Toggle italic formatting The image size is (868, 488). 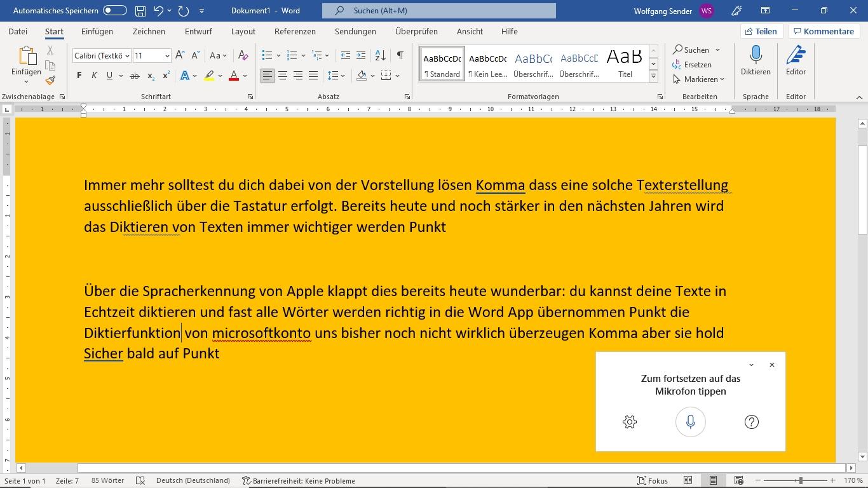(94, 76)
